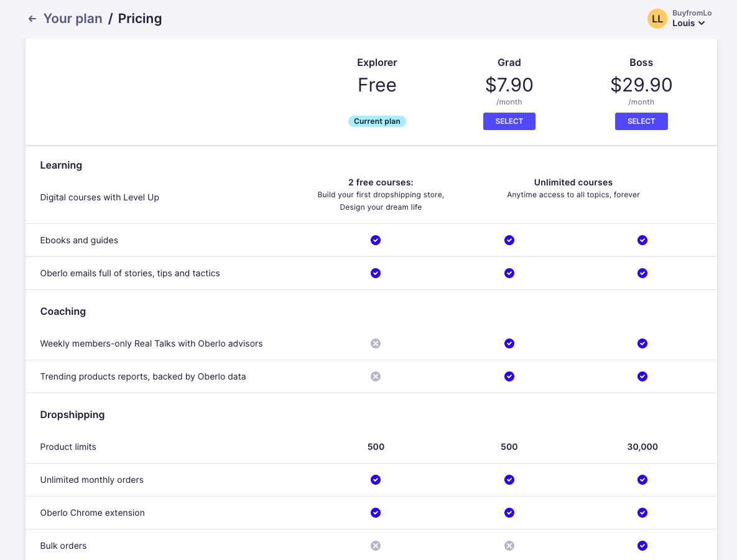Click Explorer checkmark for Ebooks and guides
Image resolution: width=737 pixels, height=560 pixels.
(x=376, y=240)
